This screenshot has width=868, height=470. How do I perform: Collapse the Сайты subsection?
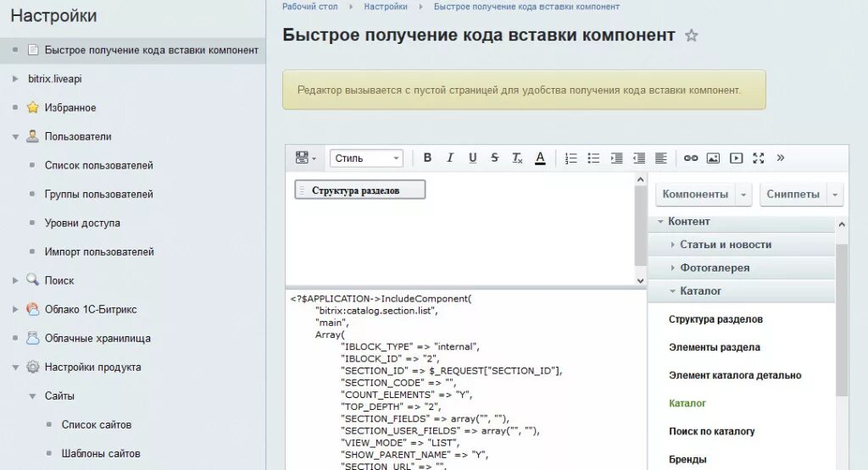coord(33,396)
